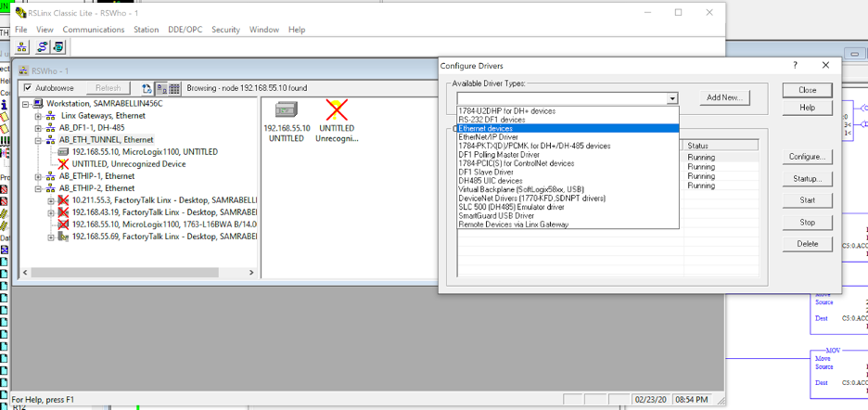Expand the 10.211.55.3 FactoryTalk Linx node

pyautogui.click(x=51, y=200)
